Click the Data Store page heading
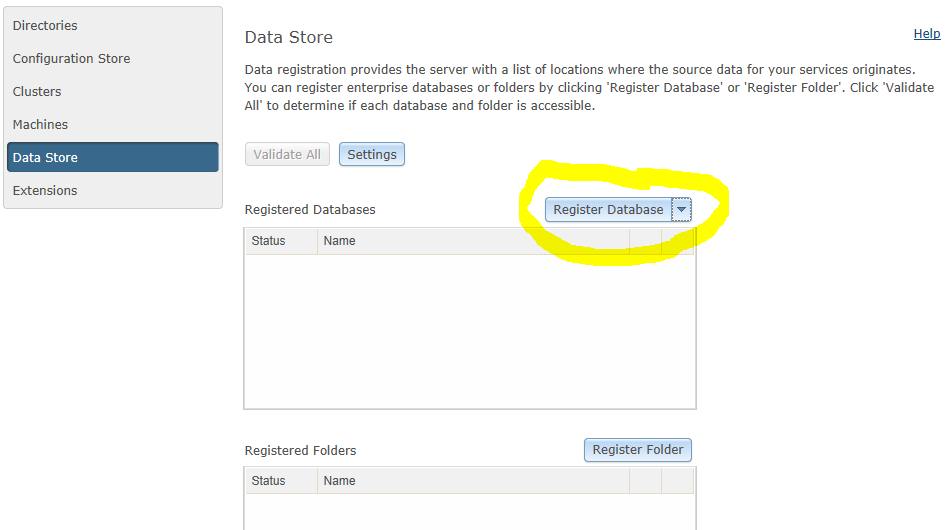Image resolution: width=951 pixels, height=530 pixels. [x=289, y=38]
